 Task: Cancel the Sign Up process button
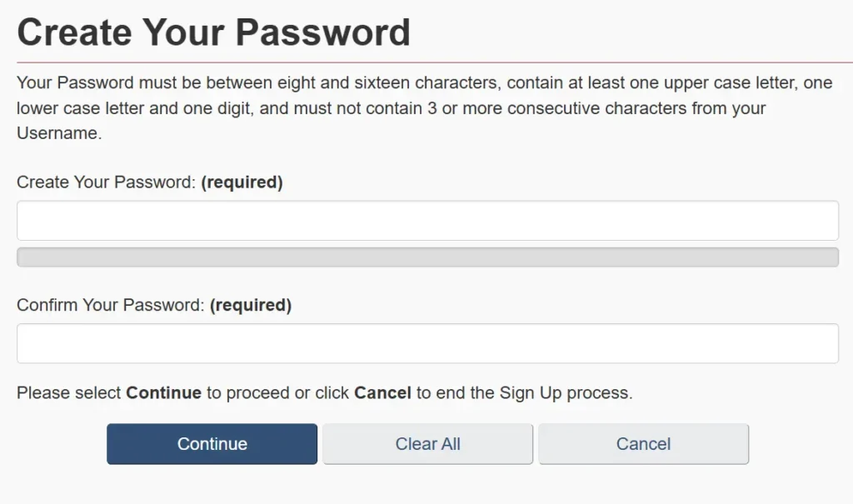(643, 444)
